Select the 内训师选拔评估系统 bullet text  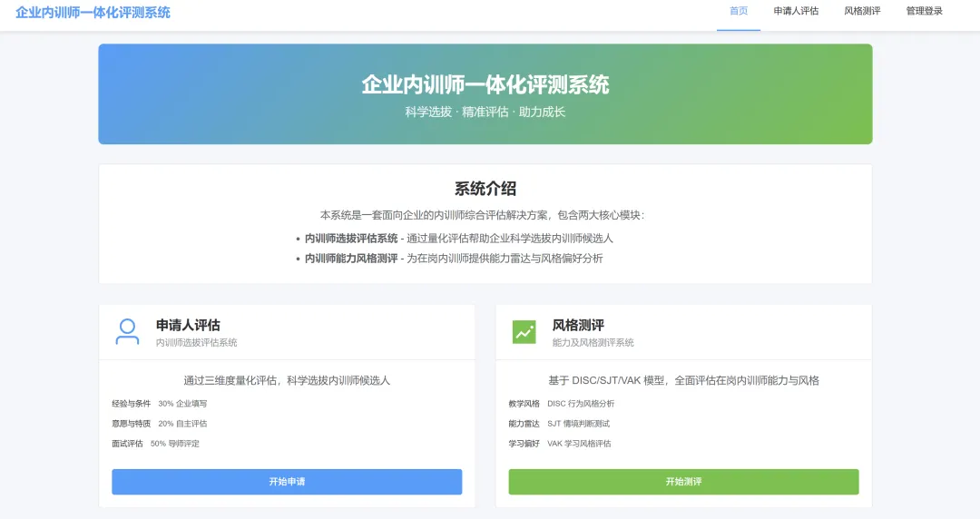tap(351, 239)
